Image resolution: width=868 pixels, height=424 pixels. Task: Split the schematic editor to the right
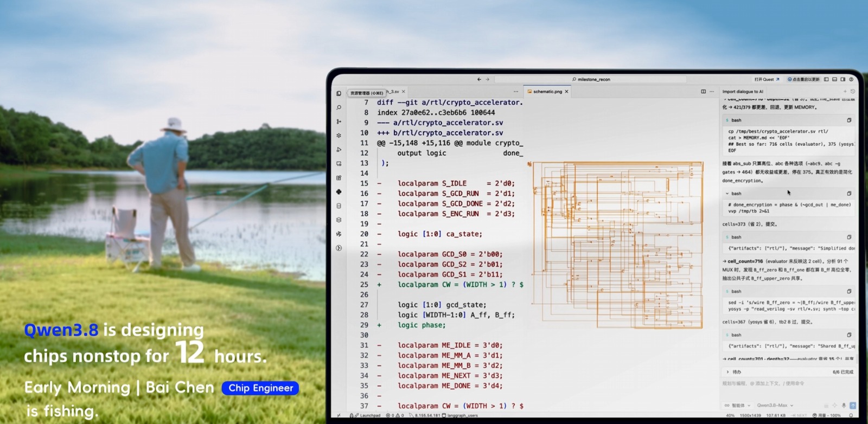(x=704, y=92)
